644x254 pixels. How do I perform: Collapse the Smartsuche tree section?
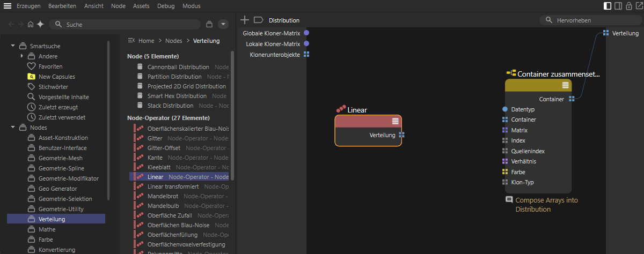pos(13,46)
